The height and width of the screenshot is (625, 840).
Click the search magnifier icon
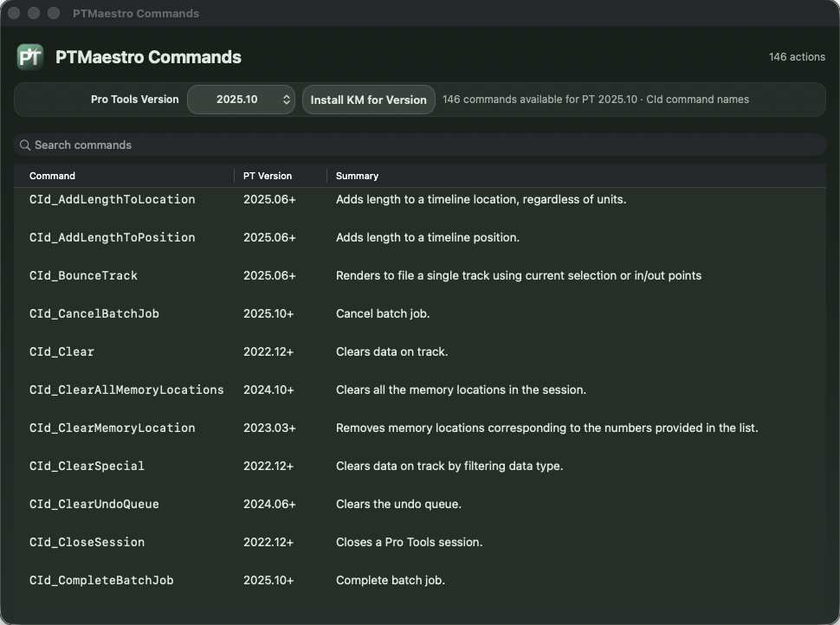tap(24, 145)
